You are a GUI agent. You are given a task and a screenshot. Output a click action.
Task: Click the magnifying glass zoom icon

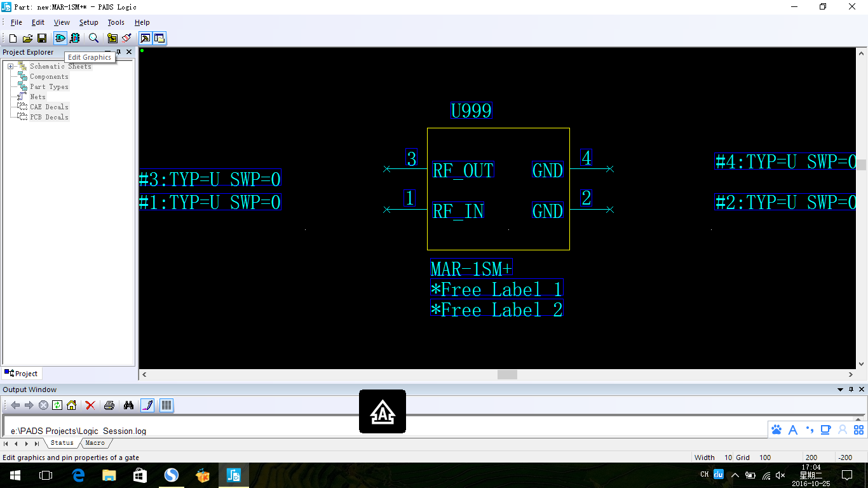click(93, 38)
